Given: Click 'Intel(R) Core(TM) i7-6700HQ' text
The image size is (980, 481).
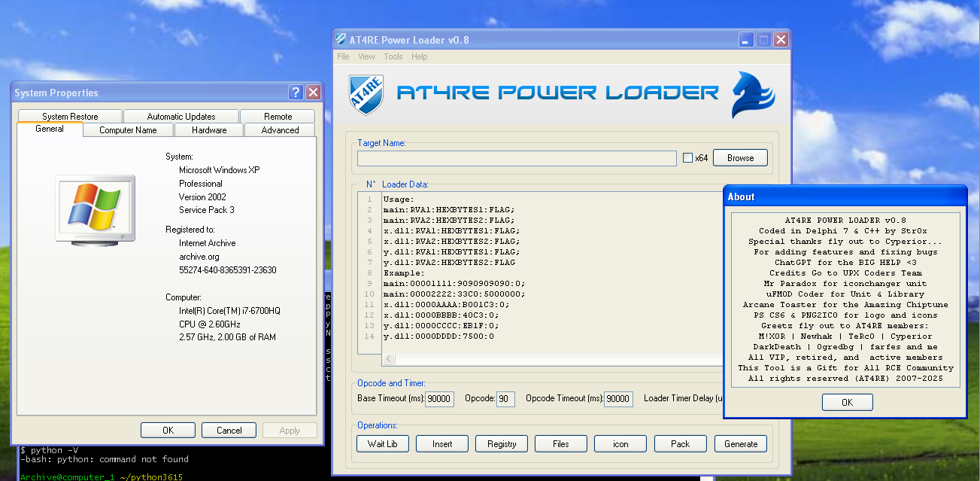Looking at the screenshot, I should [229, 311].
